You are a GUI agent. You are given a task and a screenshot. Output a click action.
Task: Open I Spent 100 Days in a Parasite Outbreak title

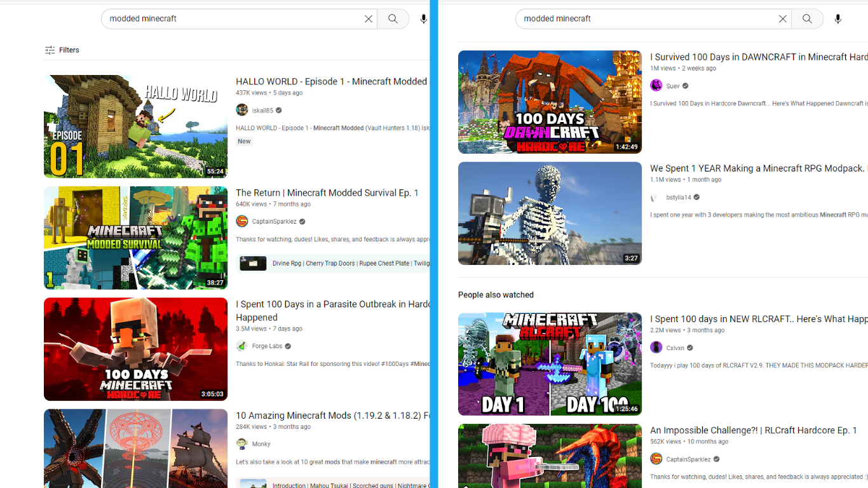coord(332,311)
